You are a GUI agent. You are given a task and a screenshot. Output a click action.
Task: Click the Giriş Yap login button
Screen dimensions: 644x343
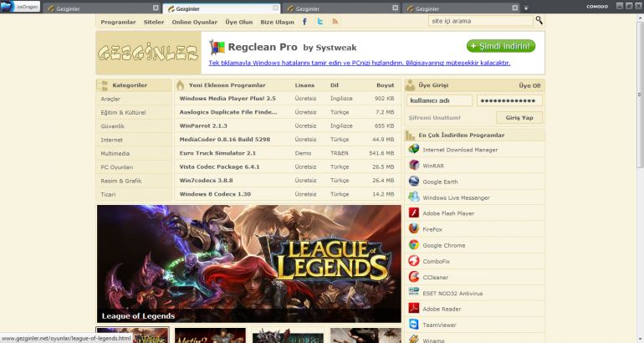519,117
